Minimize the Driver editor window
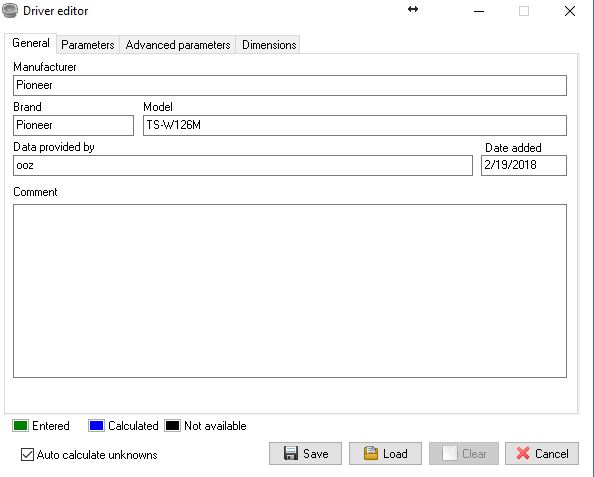 (x=479, y=11)
